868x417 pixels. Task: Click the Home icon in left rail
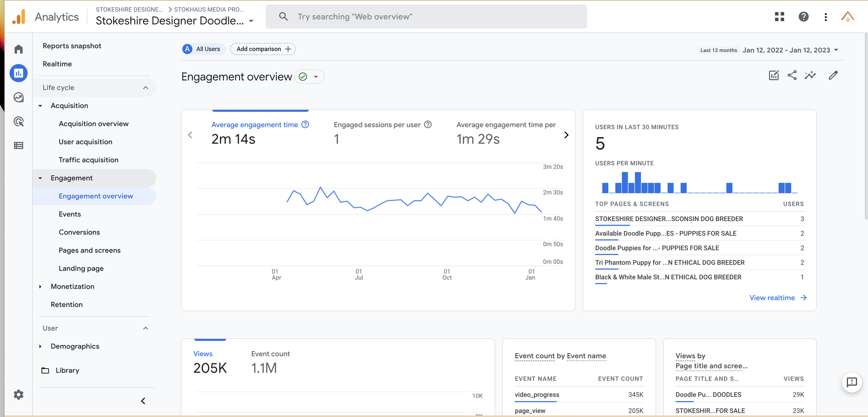(19, 49)
